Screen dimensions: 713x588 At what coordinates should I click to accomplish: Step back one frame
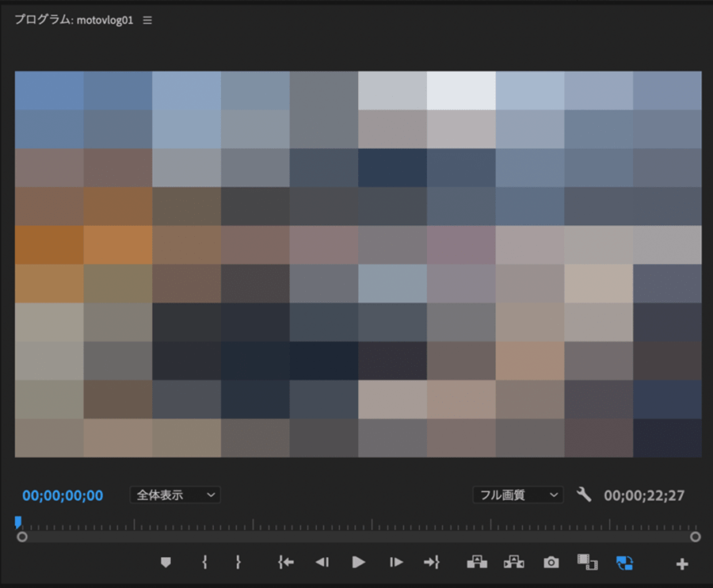(322, 563)
